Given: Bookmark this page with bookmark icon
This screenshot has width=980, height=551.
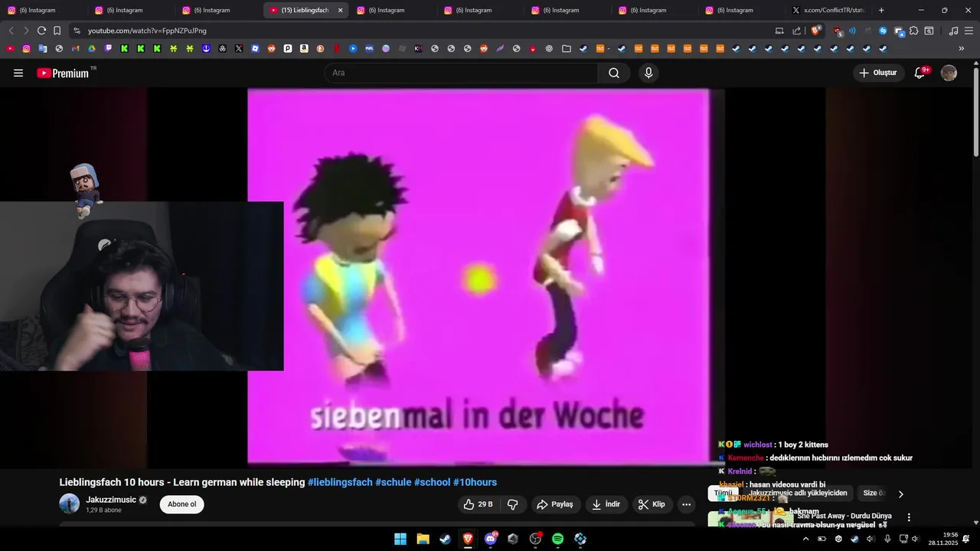Looking at the screenshot, I should (x=57, y=31).
